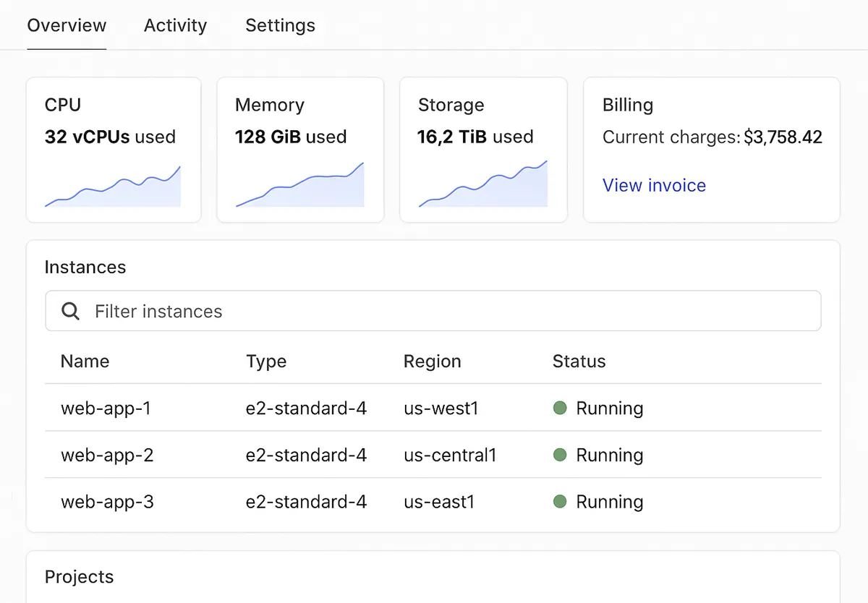The image size is (868, 603).
Task: Click the search magnifier icon in filter bar
Action: (70, 310)
